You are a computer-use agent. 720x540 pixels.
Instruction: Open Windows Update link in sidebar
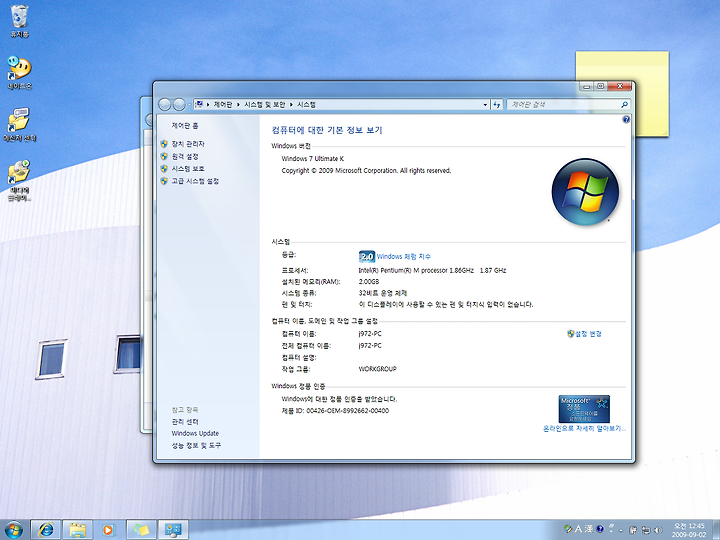coord(195,433)
